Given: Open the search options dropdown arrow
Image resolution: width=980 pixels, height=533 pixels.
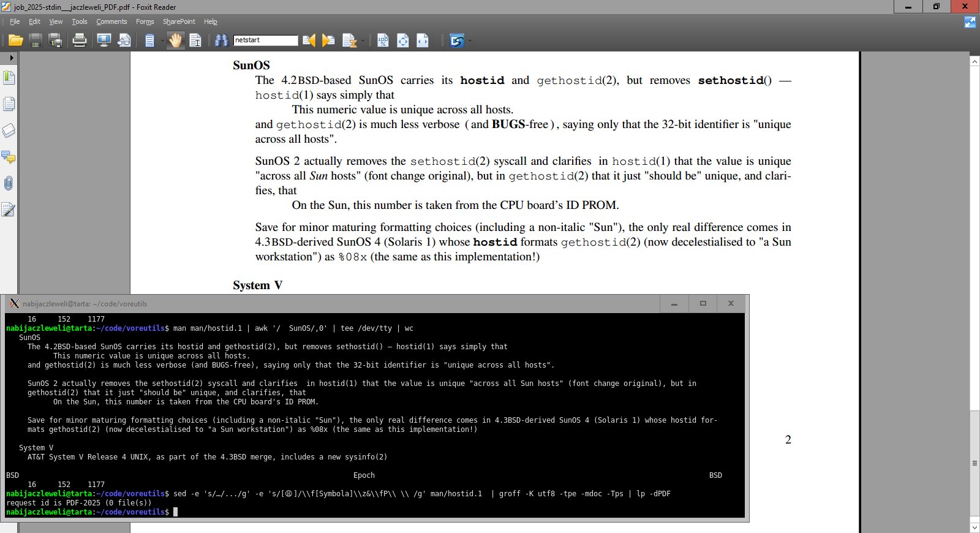Looking at the screenshot, I should [363, 41].
